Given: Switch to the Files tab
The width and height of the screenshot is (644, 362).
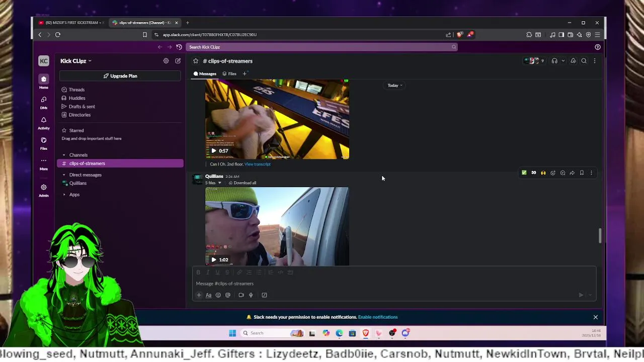Looking at the screenshot, I should (x=229, y=74).
